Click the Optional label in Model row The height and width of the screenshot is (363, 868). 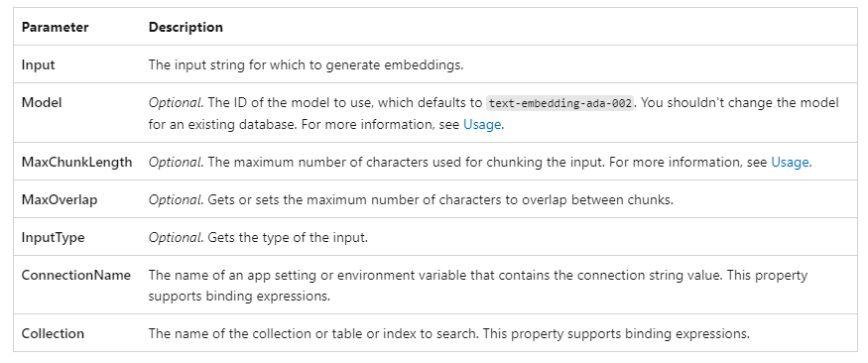coord(176,103)
